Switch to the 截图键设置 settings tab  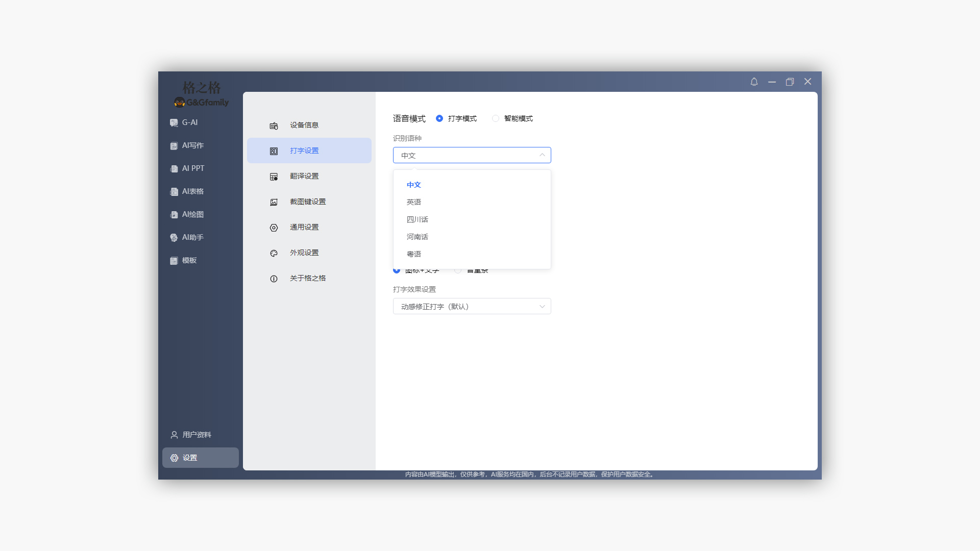pyautogui.click(x=307, y=202)
